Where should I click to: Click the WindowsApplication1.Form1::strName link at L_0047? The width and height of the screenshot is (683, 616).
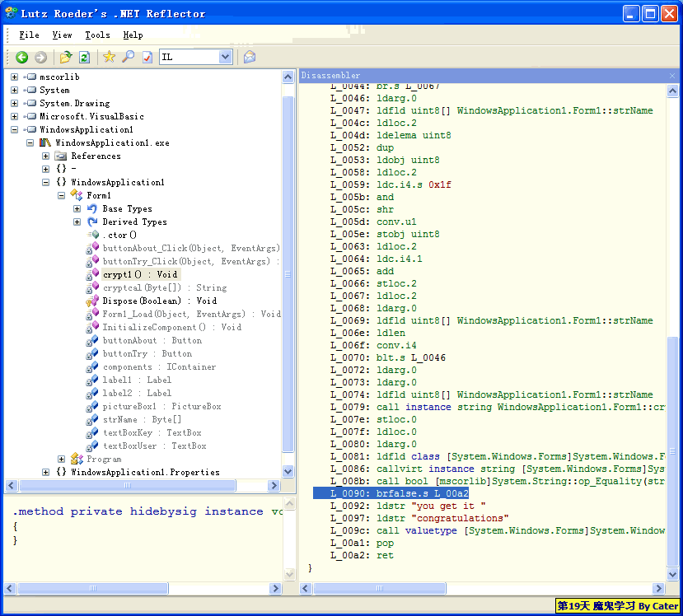(x=555, y=111)
